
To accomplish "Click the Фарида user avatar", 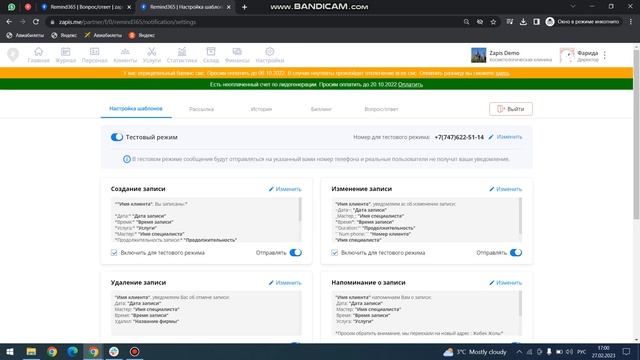I will [567, 55].
